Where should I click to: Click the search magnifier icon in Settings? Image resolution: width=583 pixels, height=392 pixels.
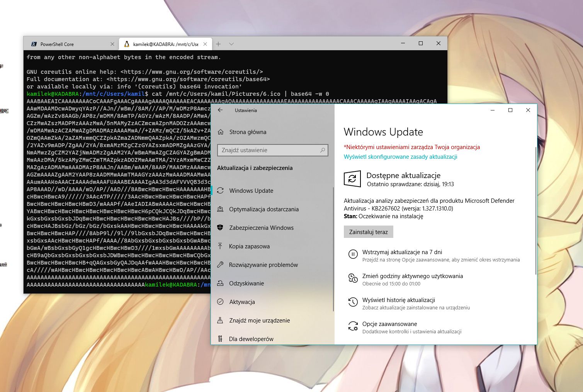pos(323,150)
